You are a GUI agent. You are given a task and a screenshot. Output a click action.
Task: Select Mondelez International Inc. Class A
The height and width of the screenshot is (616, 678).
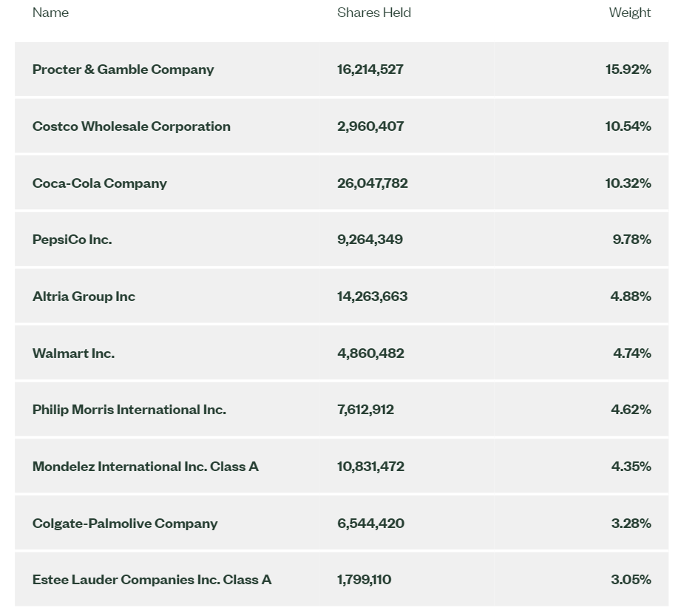point(145,467)
